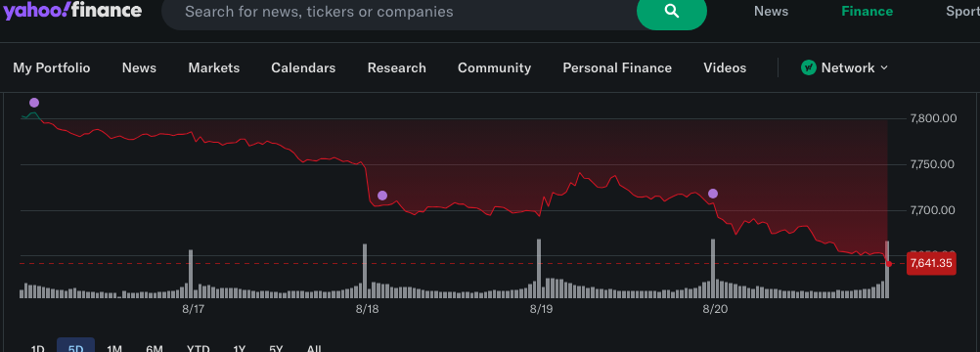Open the Sports link in the top bar
980x352 pixels.
click(x=962, y=12)
